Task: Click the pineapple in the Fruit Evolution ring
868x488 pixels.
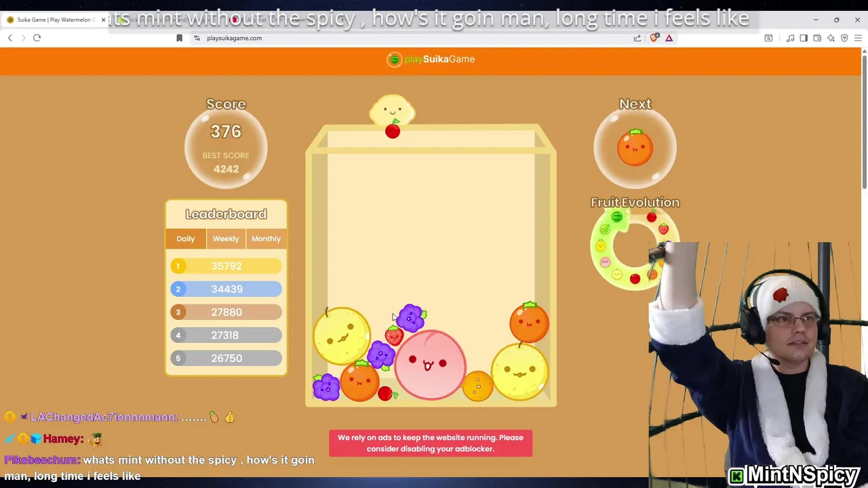Action: pos(600,245)
